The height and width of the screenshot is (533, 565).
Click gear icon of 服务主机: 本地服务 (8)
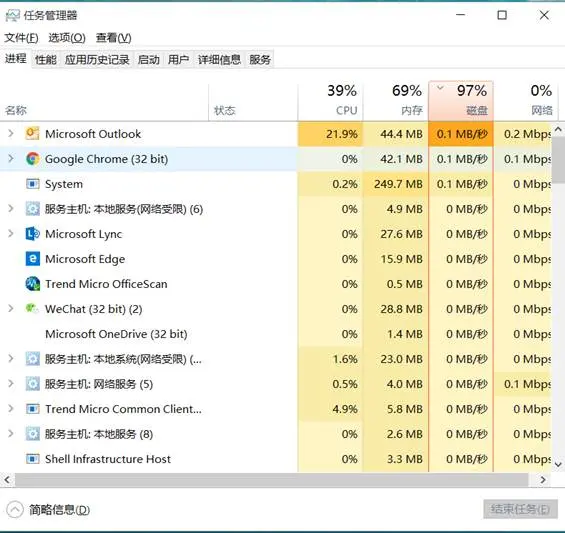(32, 434)
